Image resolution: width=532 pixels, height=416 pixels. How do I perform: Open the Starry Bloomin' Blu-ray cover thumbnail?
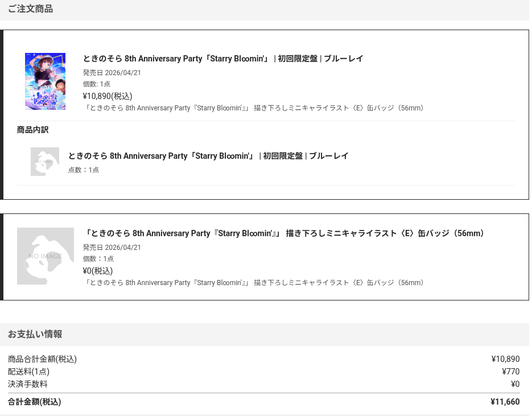pos(45,81)
